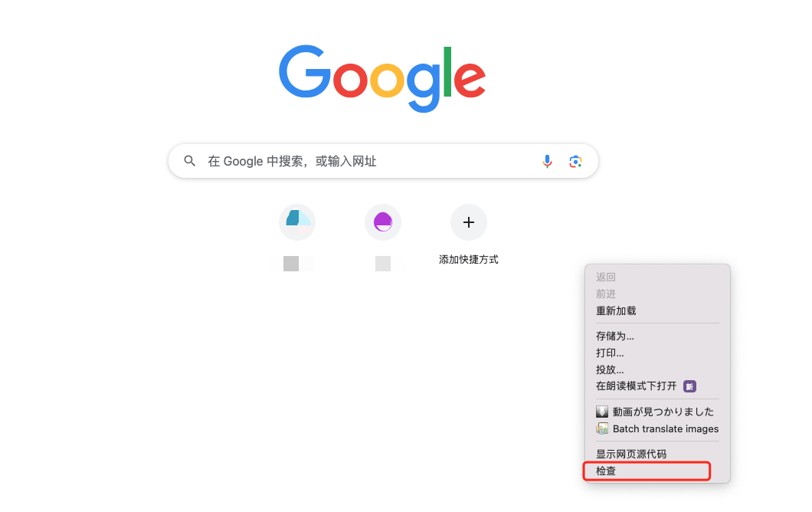Click the Batch translate images extension icon
This screenshot has height=512, width=812.
(x=602, y=429)
